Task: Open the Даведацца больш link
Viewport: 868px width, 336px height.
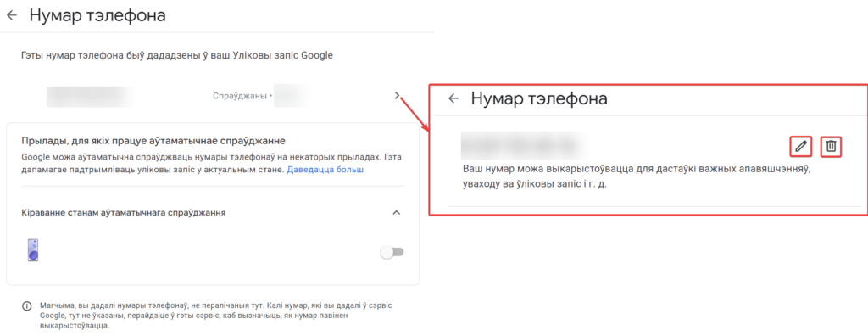Action: point(325,169)
